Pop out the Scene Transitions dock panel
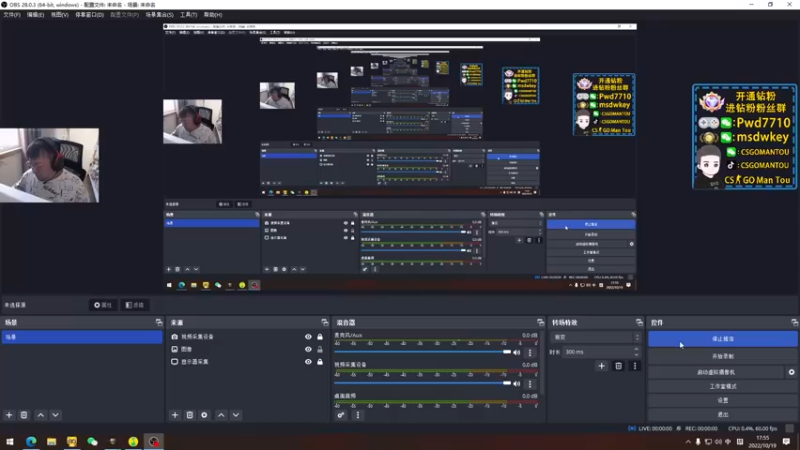The image size is (800, 450). [639, 322]
